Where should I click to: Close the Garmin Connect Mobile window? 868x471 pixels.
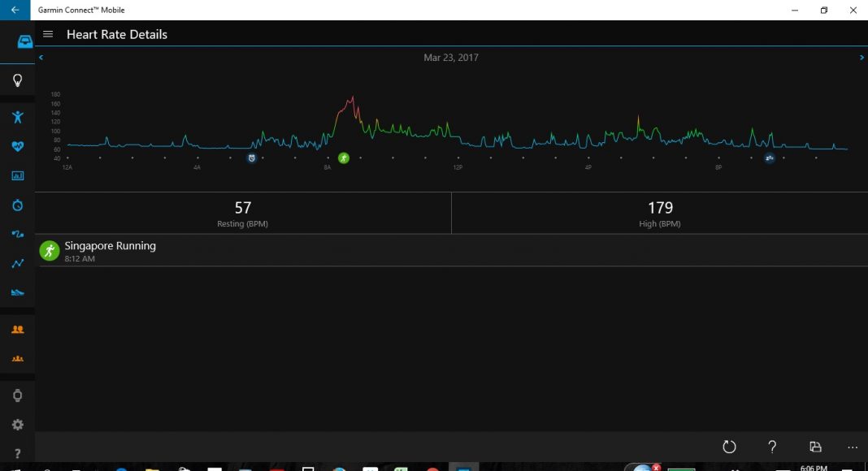[853, 10]
